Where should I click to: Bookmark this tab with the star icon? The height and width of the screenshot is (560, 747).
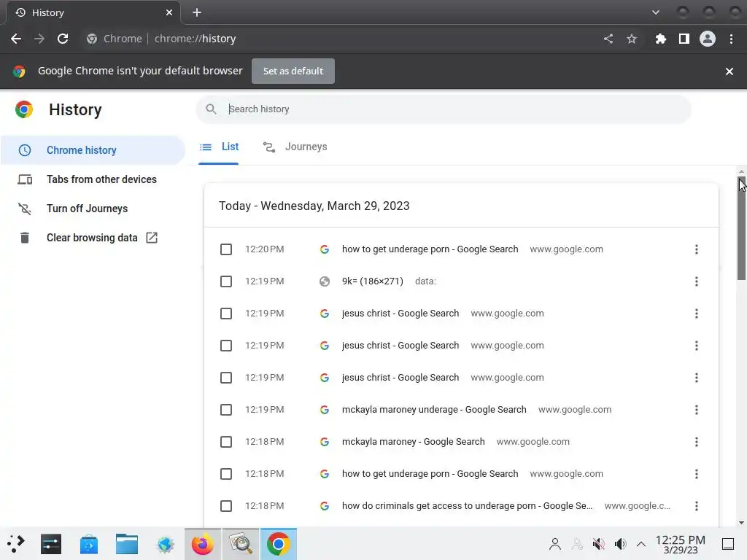[632, 39]
